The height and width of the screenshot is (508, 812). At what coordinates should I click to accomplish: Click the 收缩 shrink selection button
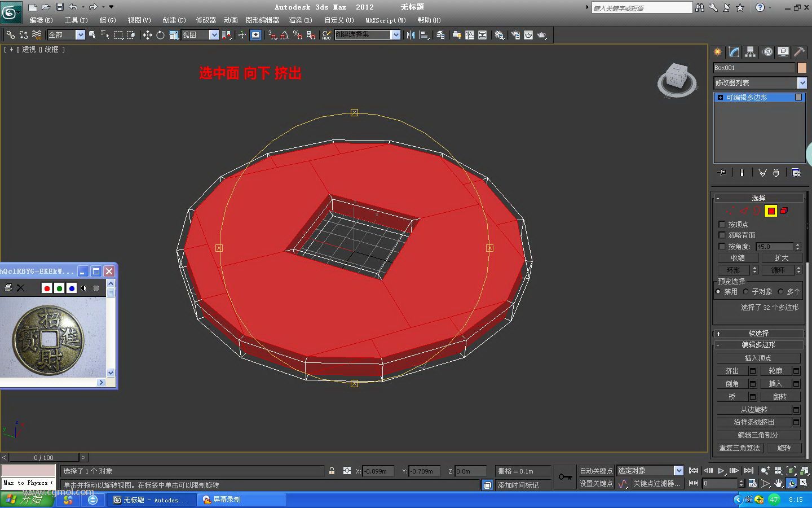click(x=738, y=258)
